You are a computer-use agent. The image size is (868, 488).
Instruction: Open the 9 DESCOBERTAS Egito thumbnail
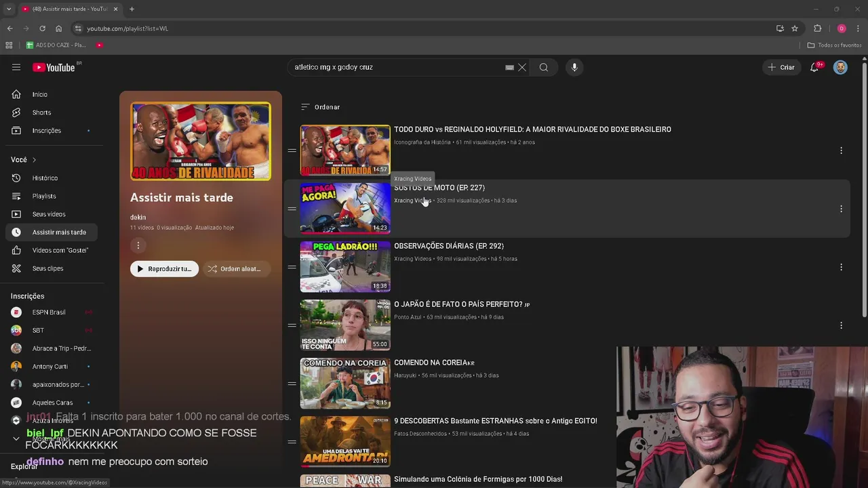click(345, 441)
